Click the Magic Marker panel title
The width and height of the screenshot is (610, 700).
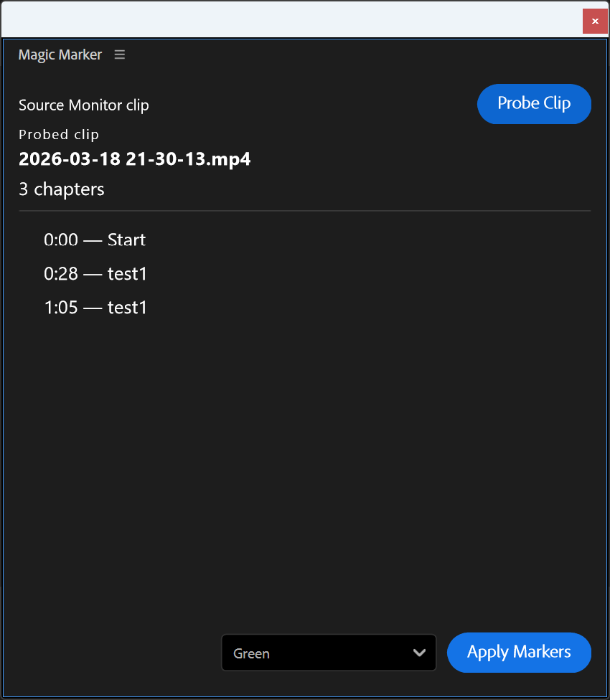pyautogui.click(x=60, y=55)
